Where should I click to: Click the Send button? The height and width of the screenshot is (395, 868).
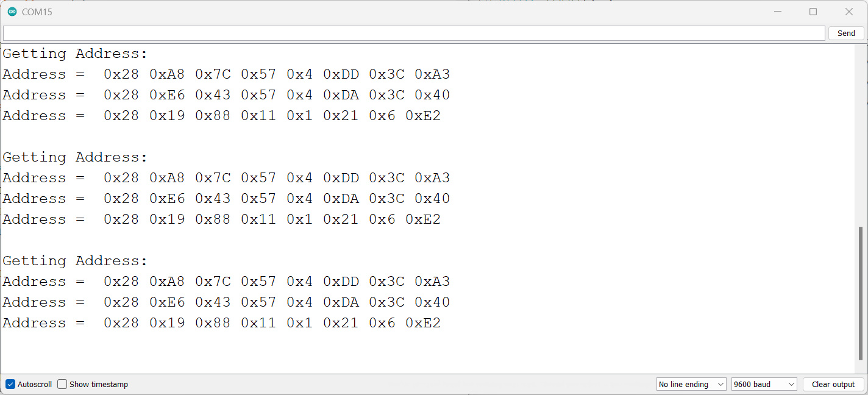tap(846, 33)
